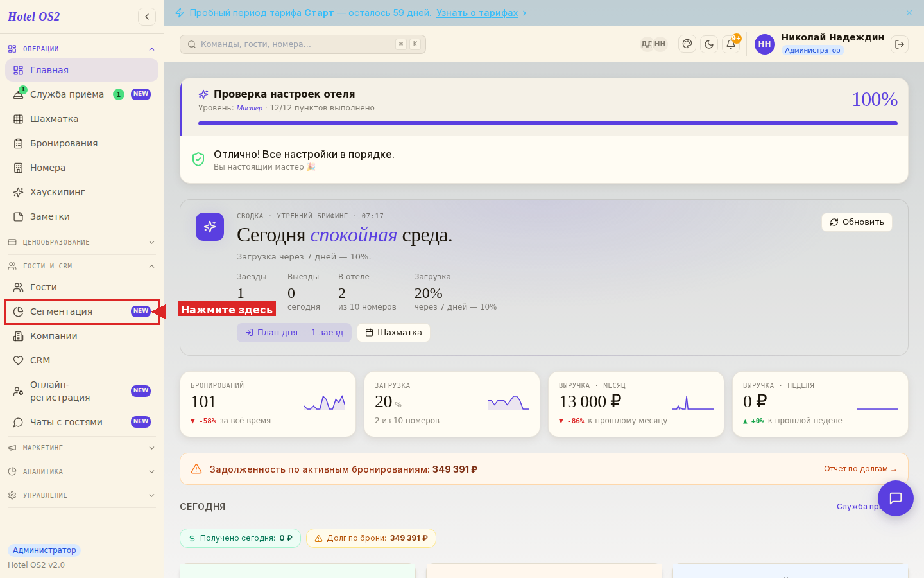This screenshot has width=924, height=578.
Task: Go to Бронирования section
Action: pos(81,143)
